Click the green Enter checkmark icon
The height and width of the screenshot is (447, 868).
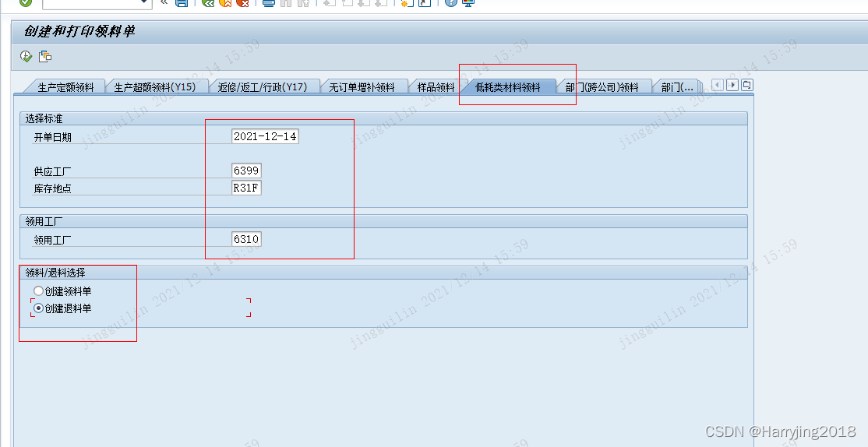(x=26, y=2)
